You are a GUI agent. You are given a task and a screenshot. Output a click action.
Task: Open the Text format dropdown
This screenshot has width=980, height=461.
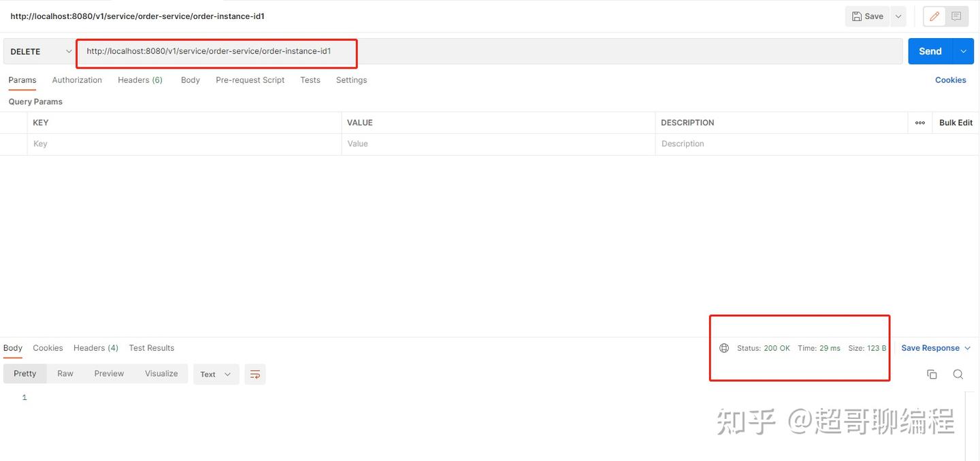coord(216,375)
